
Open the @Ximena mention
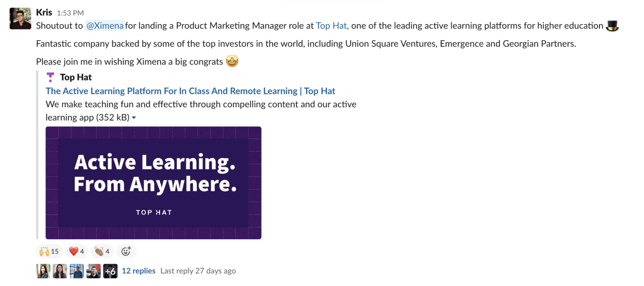pyautogui.click(x=105, y=26)
